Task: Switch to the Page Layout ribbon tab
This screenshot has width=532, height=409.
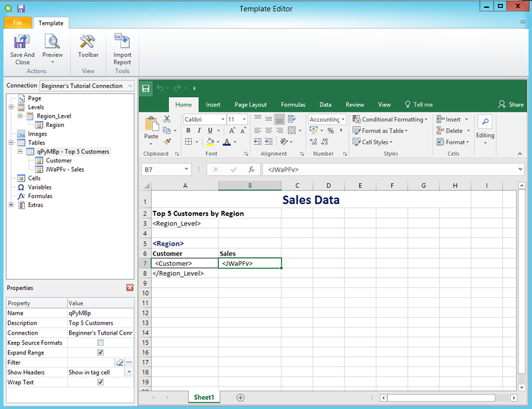Action: (x=250, y=104)
